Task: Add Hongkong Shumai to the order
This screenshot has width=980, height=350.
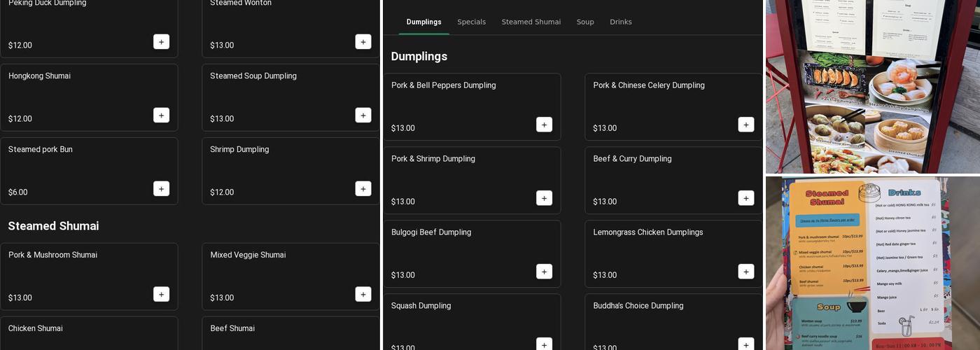Action: [x=161, y=115]
